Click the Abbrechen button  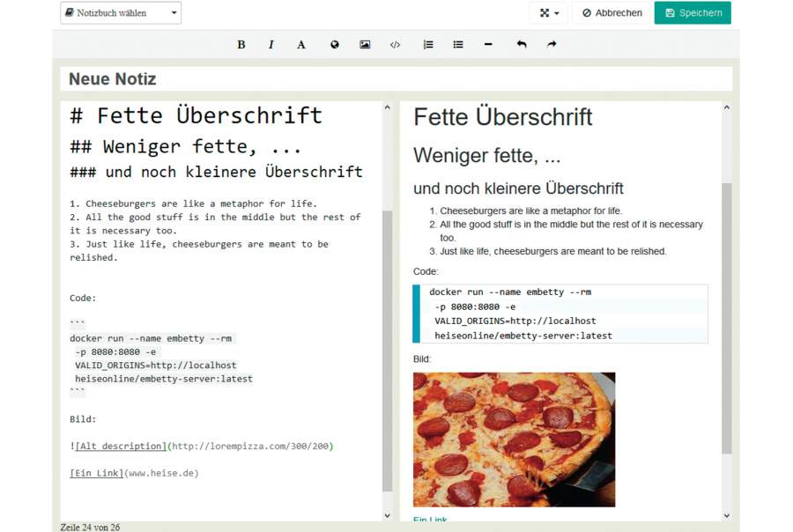612,12
